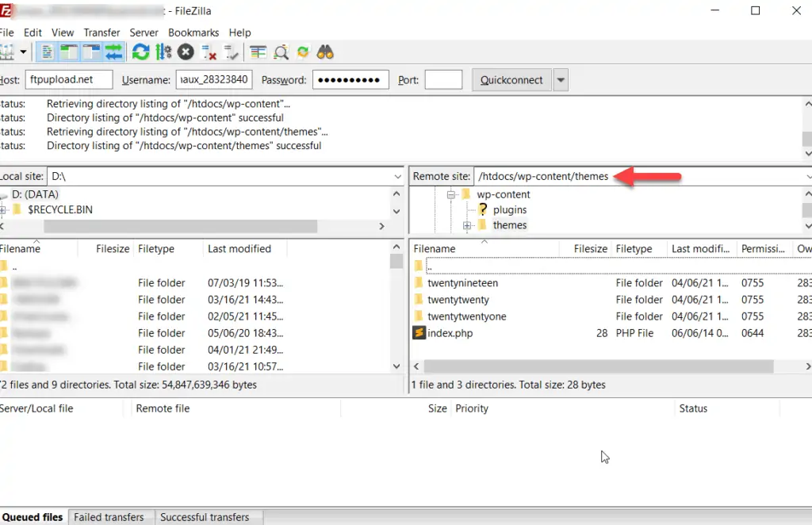Viewport: 812px width, 525px height.
Task: Toggle remote directory tree display
Action: pos(92,52)
